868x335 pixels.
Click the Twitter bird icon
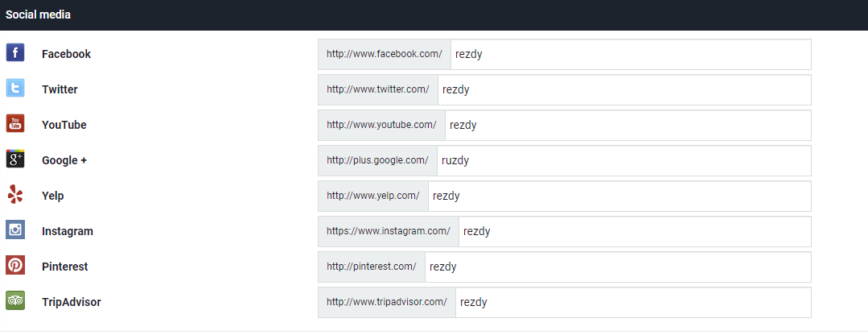(x=15, y=88)
